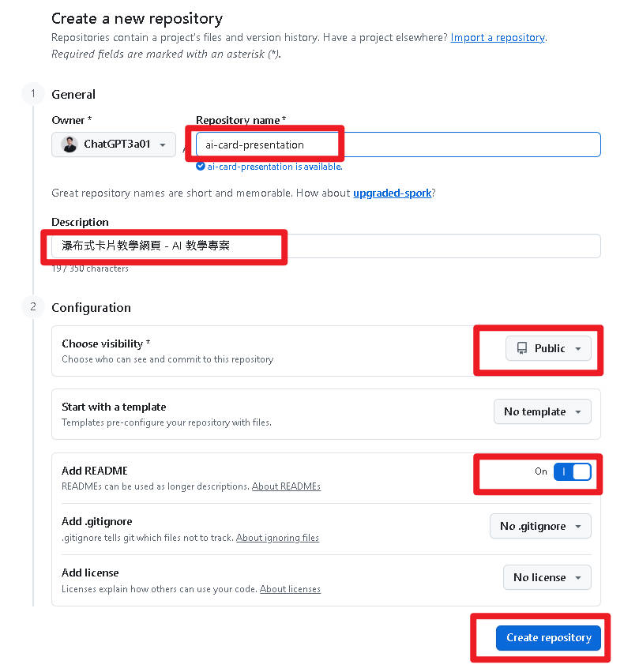This screenshot has height=672, width=639.
Task: Open the About ignoring files link
Action: tap(277, 538)
